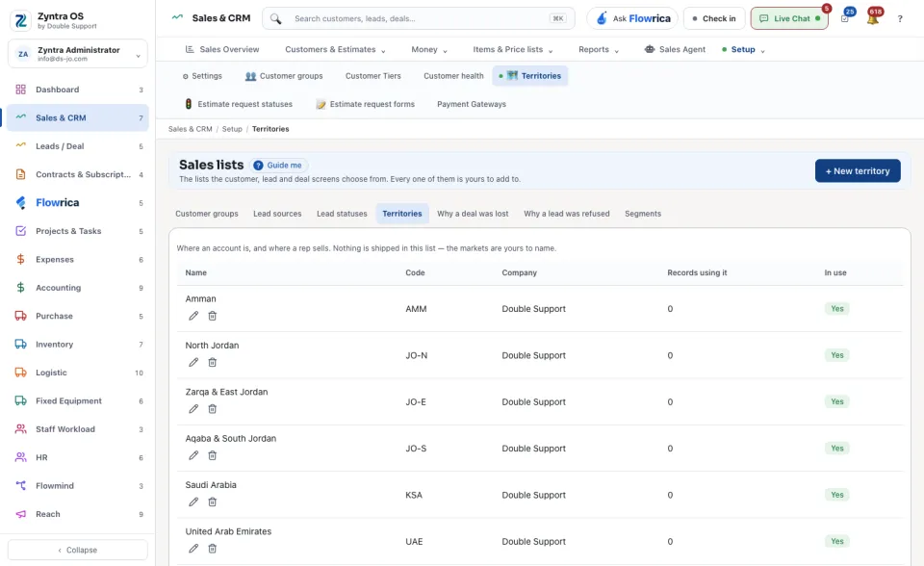
Task: Open Logistic in the sidebar
Action: coord(78,373)
